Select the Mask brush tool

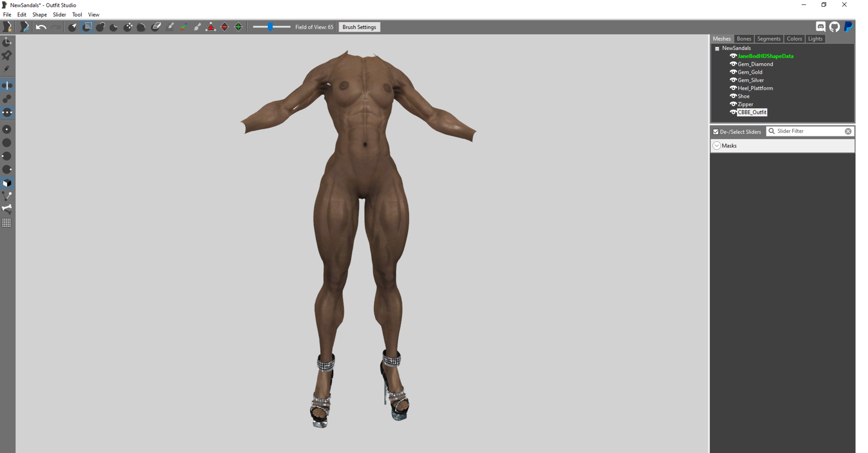(x=87, y=27)
